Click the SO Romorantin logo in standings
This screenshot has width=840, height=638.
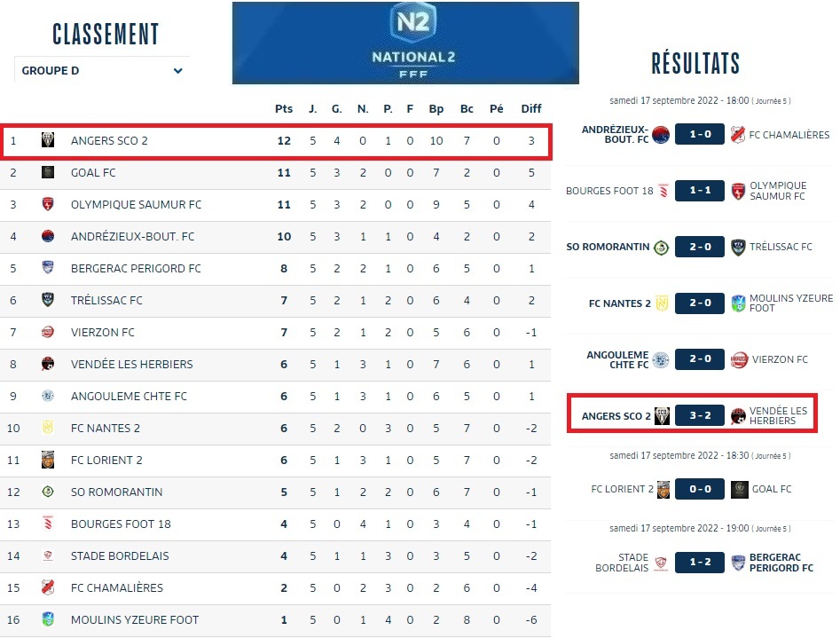[x=48, y=492]
